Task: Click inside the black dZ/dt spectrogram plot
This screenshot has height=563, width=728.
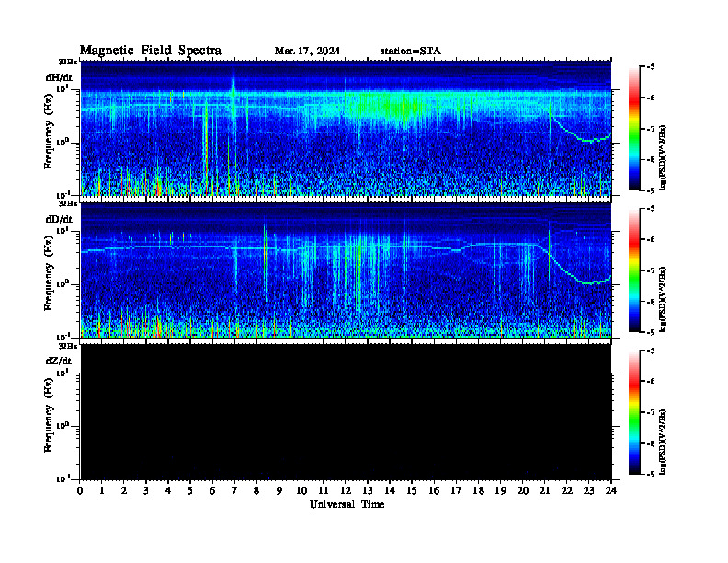Action: [x=346, y=412]
